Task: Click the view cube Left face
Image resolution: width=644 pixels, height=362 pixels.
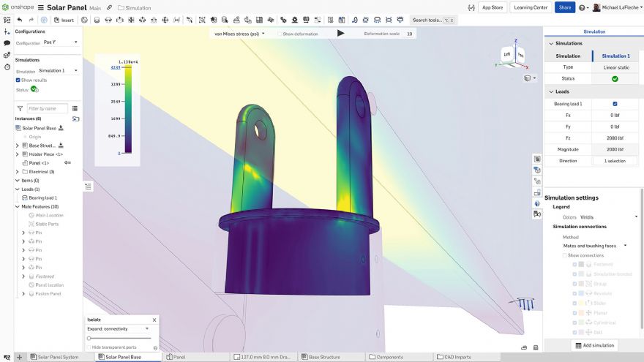Action: pyautogui.click(x=507, y=54)
